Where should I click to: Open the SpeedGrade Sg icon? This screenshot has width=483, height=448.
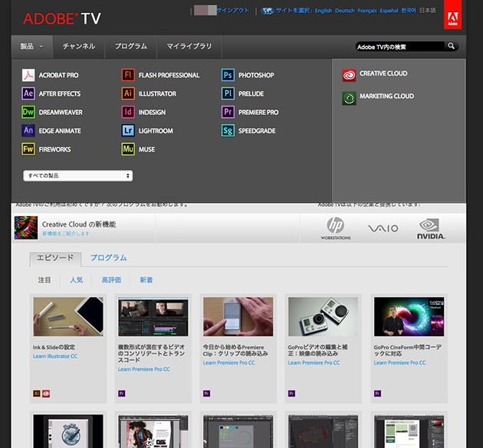[x=228, y=130]
